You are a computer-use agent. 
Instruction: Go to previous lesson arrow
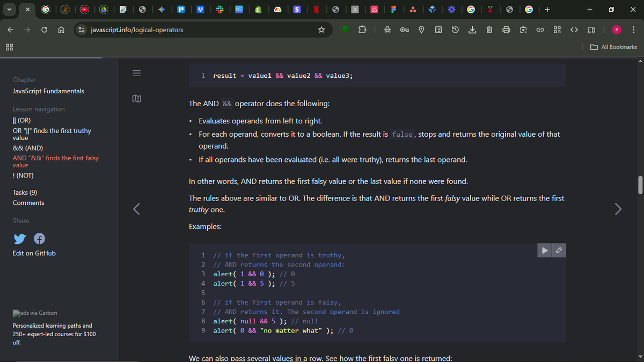click(137, 209)
